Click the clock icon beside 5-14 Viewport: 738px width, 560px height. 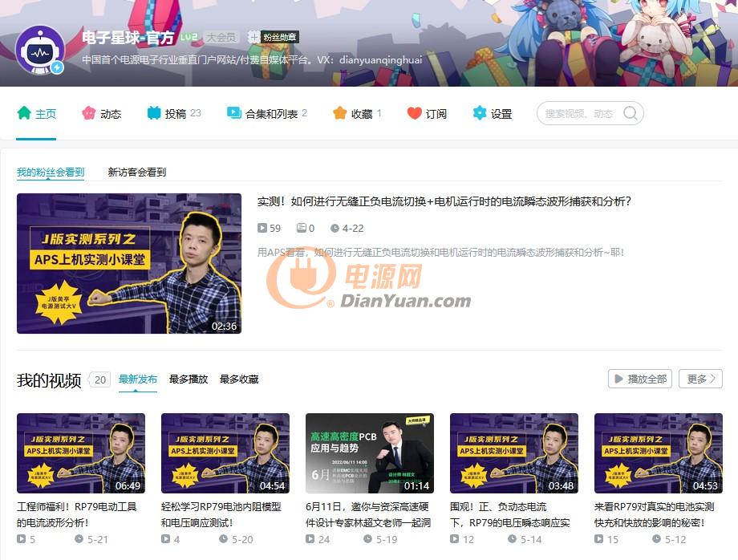tap(512, 539)
